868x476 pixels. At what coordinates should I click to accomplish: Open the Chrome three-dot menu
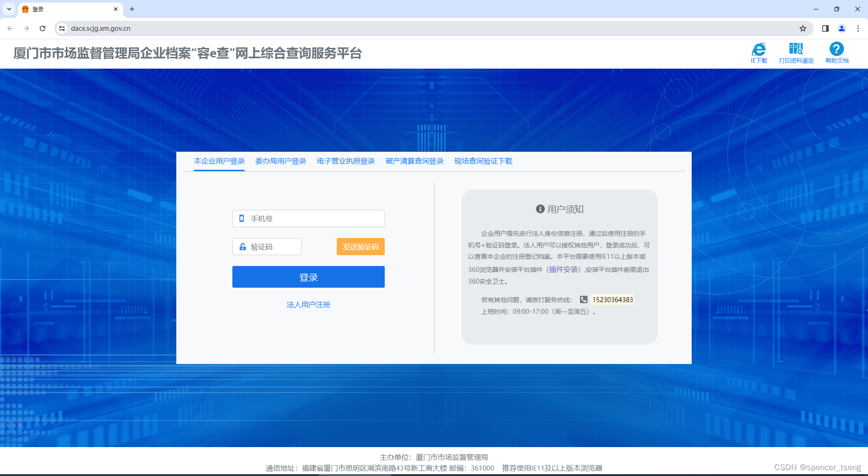click(x=858, y=28)
